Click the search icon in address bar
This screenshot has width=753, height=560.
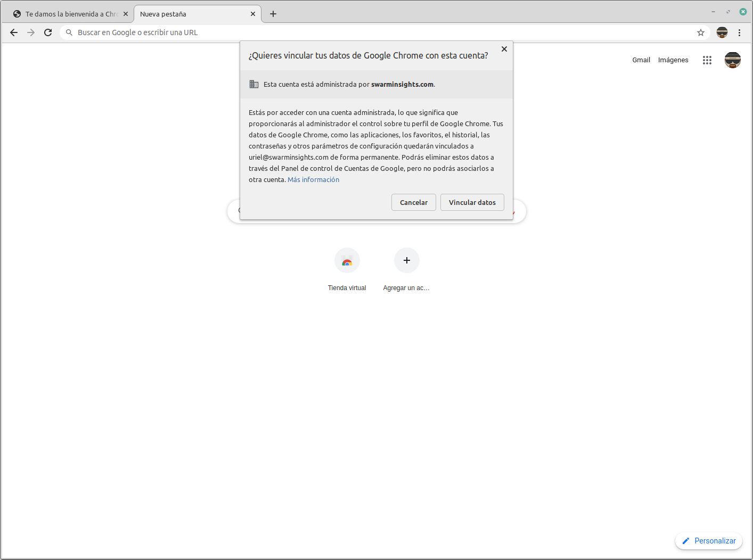click(x=69, y=32)
